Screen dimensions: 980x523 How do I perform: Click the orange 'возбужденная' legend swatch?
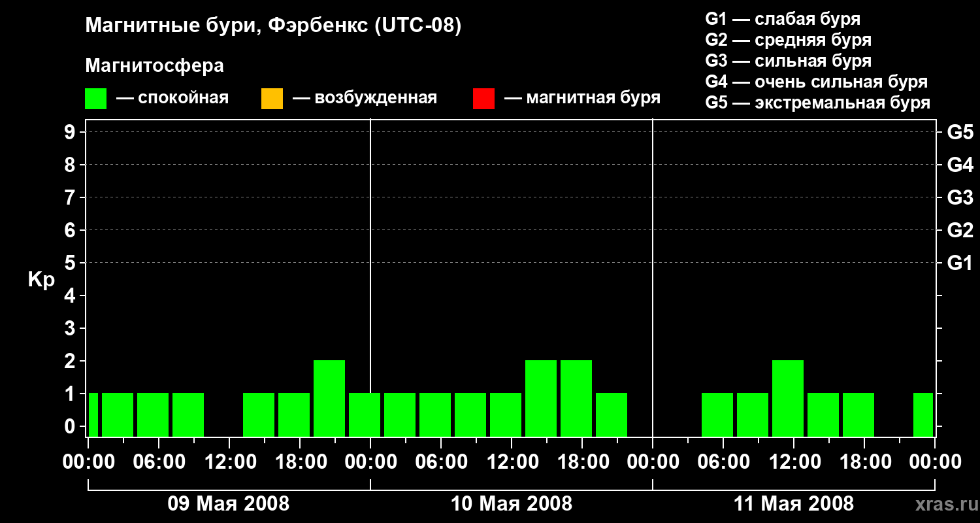[272, 99]
